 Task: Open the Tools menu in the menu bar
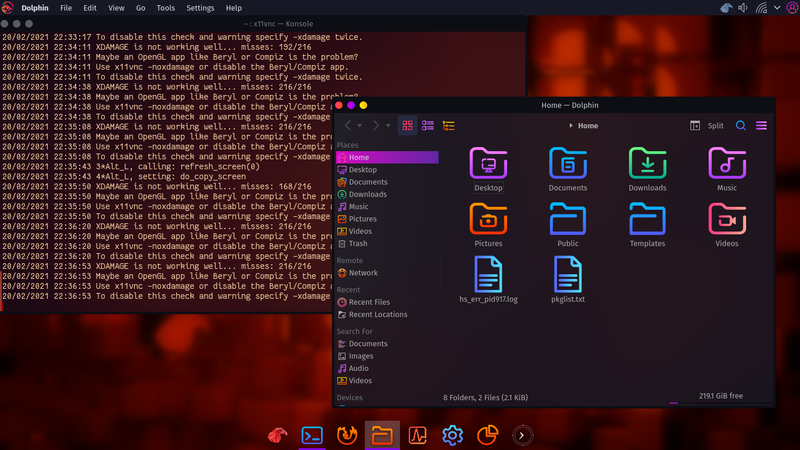click(x=165, y=8)
